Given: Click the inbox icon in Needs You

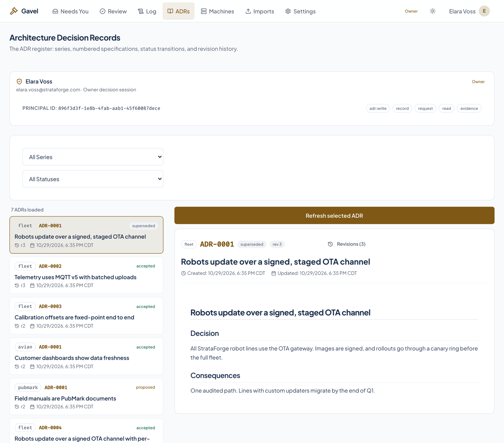Looking at the screenshot, I should pos(55,11).
